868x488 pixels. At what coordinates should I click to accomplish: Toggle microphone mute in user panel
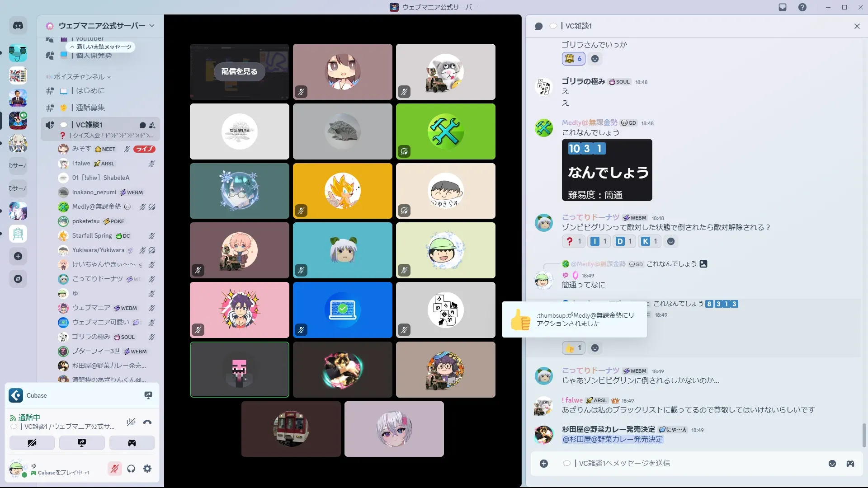click(x=115, y=469)
